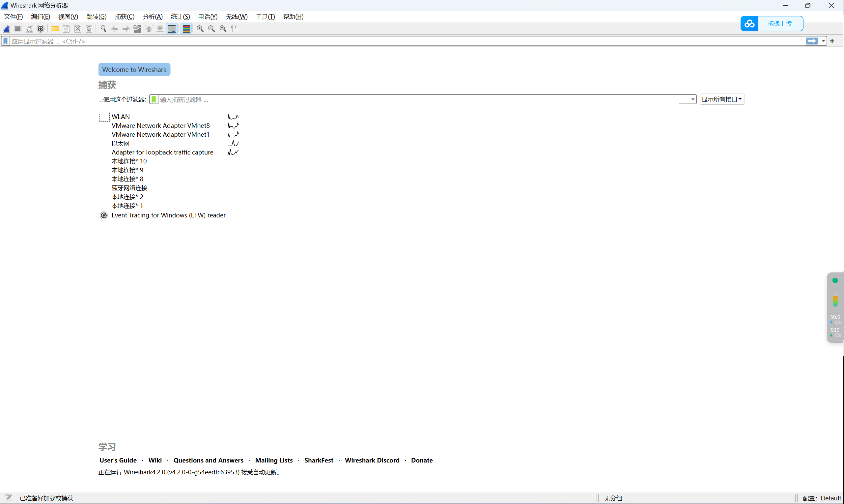Image resolution: width=844 pixels, height=504 pixels.
Task: Select VMware Network Adapter VMnet8 interface
Action: click(x=161, y=126)
